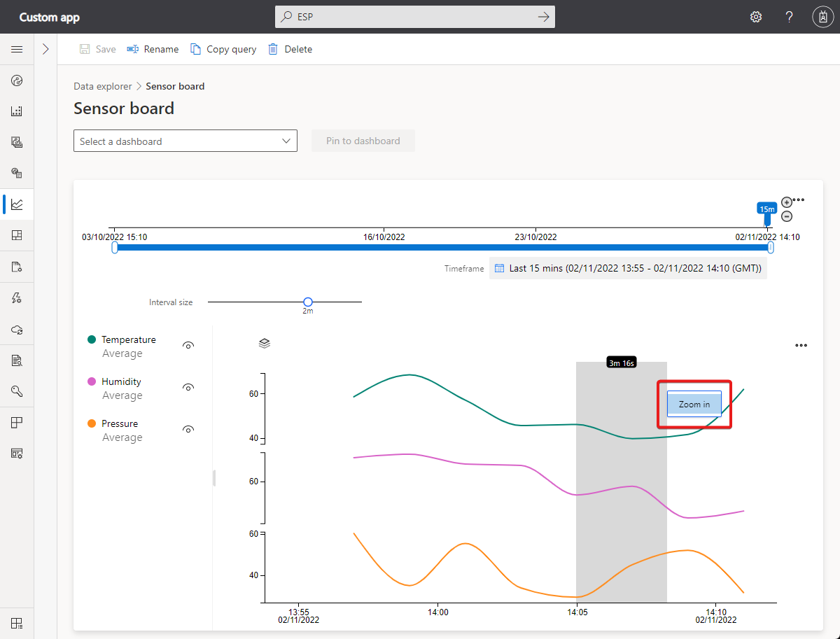Open the chart options ellipsis menu

801,345
